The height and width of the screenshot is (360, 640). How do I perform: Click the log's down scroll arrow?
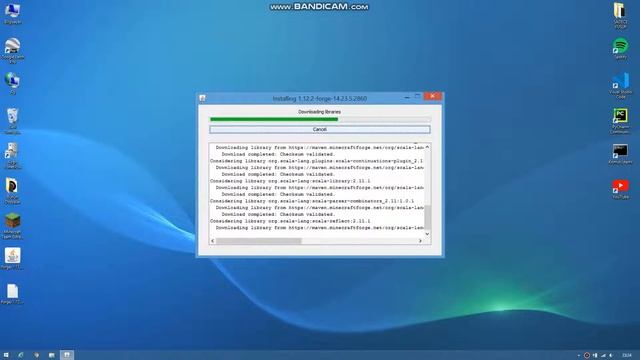pos(427,234)
